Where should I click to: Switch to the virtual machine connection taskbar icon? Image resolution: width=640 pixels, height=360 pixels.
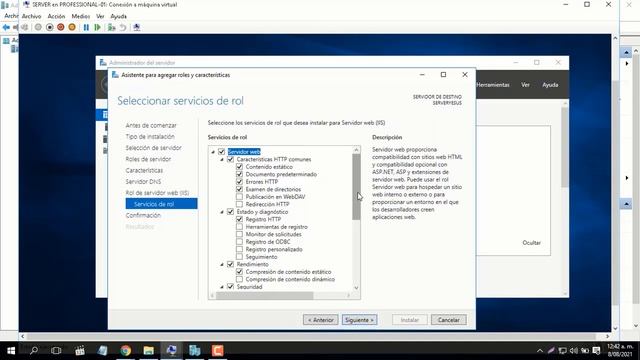[171, 350]
